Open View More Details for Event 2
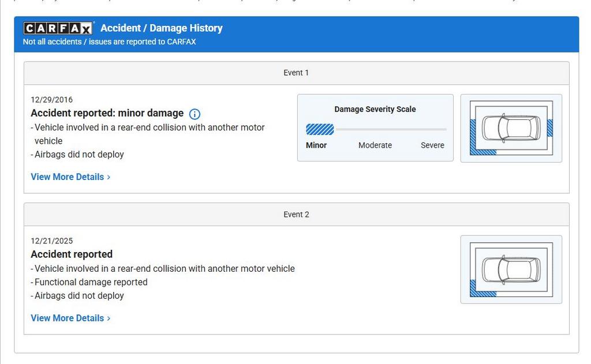 tap(70, 318)
